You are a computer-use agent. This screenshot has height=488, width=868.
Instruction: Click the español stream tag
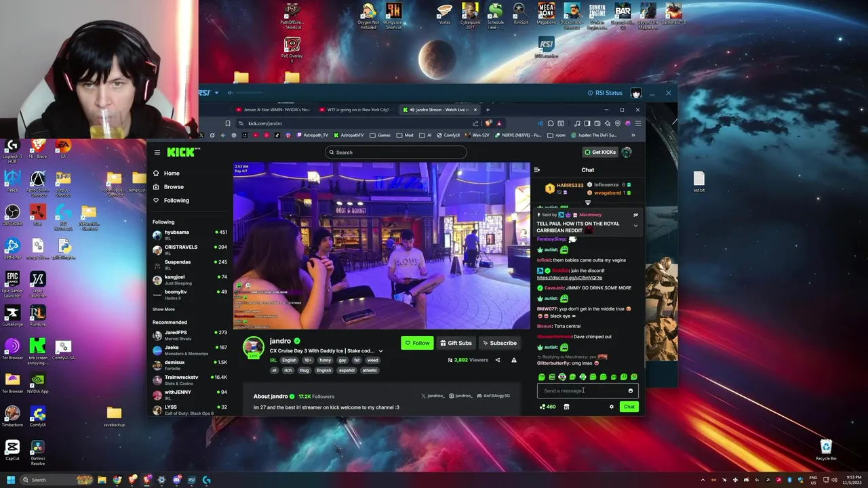347,371
